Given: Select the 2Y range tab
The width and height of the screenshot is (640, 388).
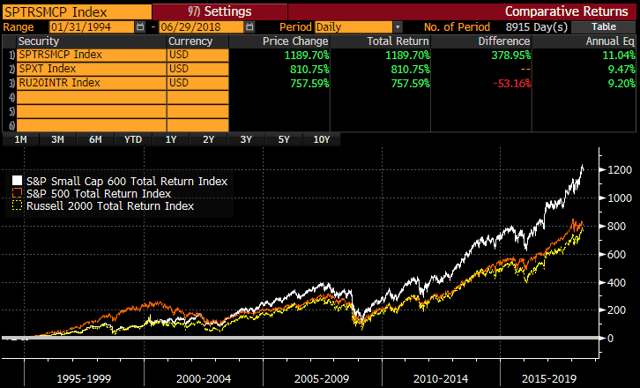Looking at the screenshot, I should 208,140.
